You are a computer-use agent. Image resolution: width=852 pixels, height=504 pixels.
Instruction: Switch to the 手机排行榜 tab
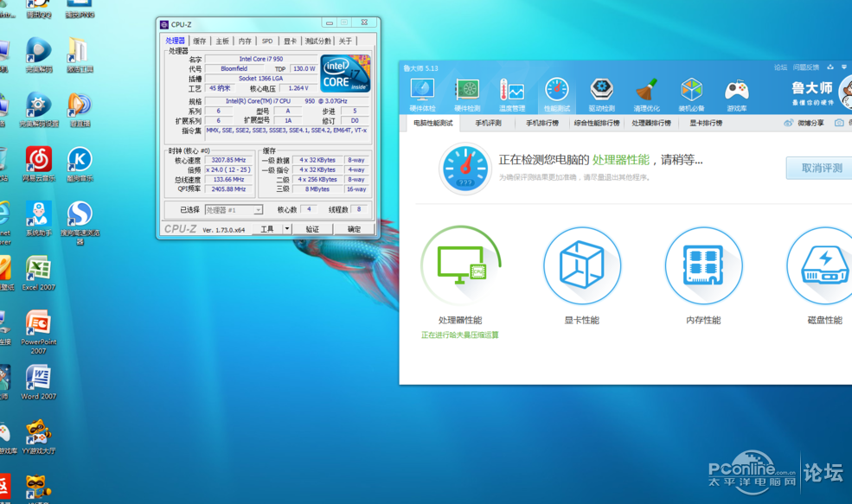[542, 124]
